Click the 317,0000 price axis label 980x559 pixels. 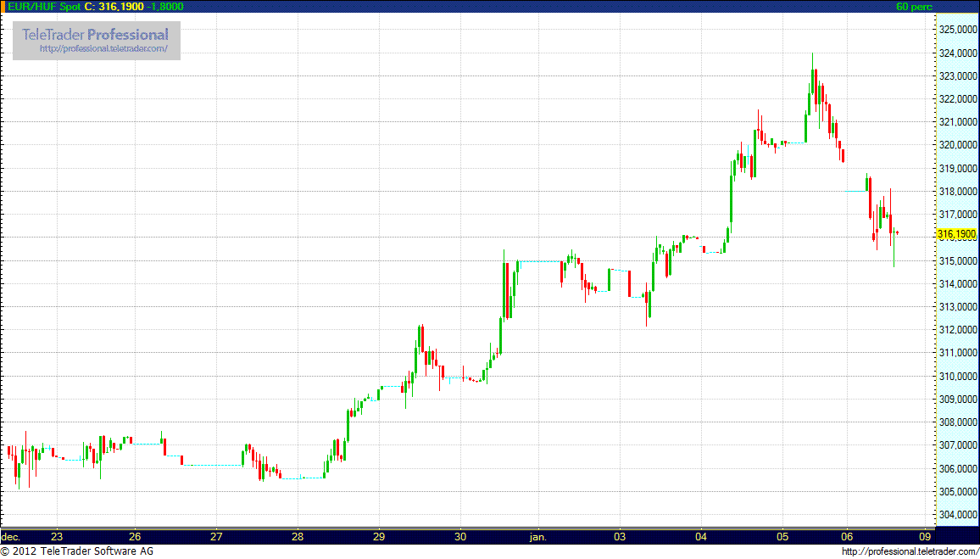pyautogui.click(x=957, y=215)
